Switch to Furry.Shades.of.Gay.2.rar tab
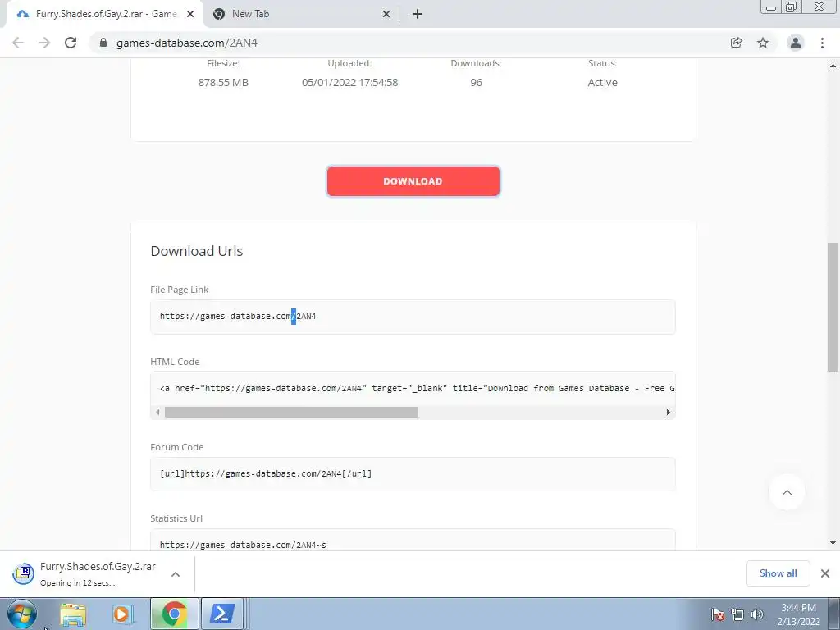 tap(105, 14)
